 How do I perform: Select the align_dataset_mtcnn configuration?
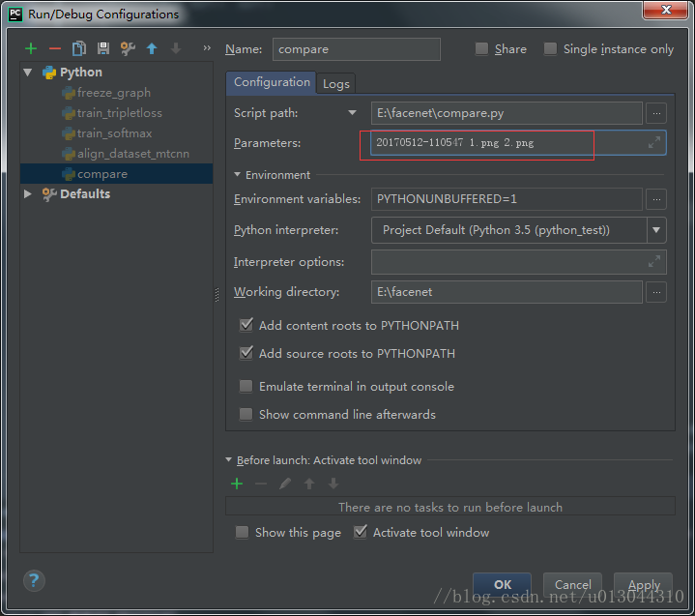[133, 154]
